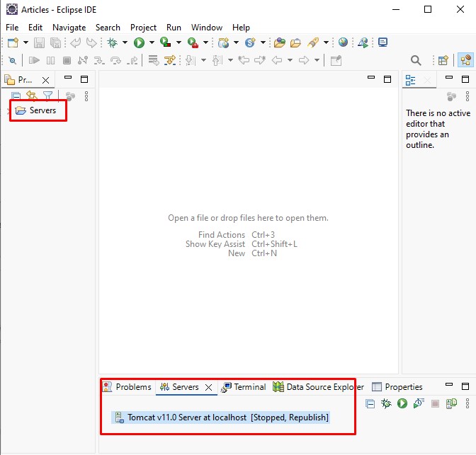This screenshot has height=455, width=476.
Task: Start the server in profile mode
Action: [x=419, y=403]
